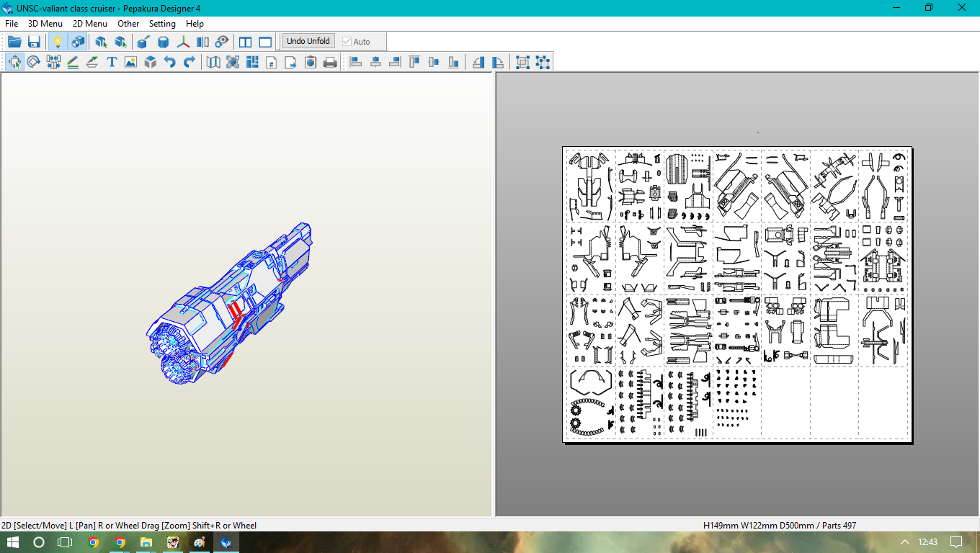Open a file with the folder icon
Screen dimensions: 980x553
point(14,41)
